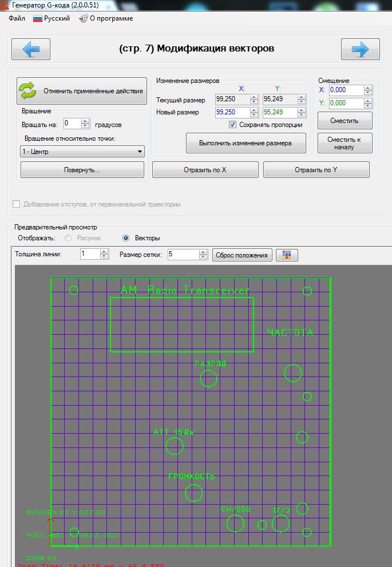Select the Векторы radio button
Screen dimensions: 392x567
pos(126,238)
